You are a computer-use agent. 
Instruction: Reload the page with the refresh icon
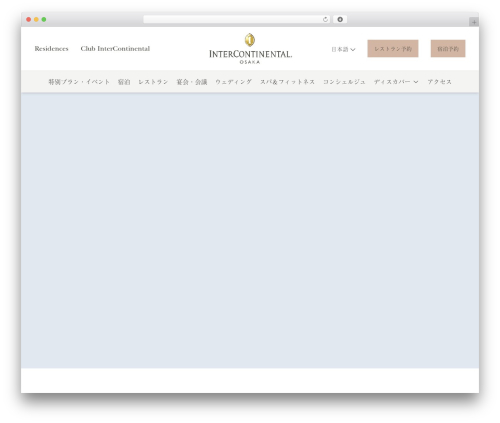pyautogui.click(x=325, y=19)
